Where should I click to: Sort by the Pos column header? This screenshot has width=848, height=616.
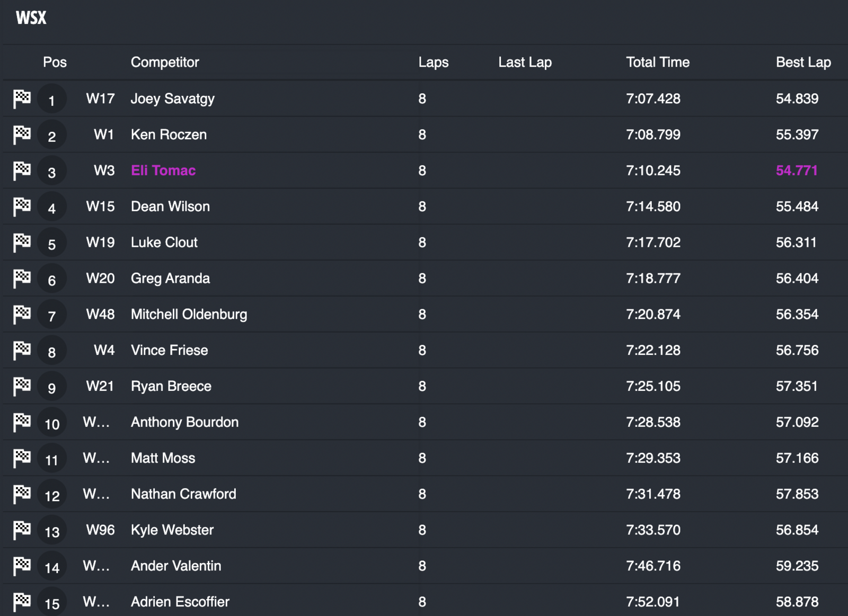pyautogui.click(x=55, y=63)
